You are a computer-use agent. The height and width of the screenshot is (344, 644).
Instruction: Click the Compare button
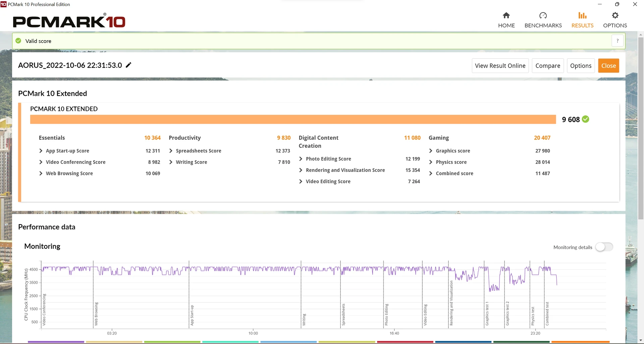pos(548,66)
